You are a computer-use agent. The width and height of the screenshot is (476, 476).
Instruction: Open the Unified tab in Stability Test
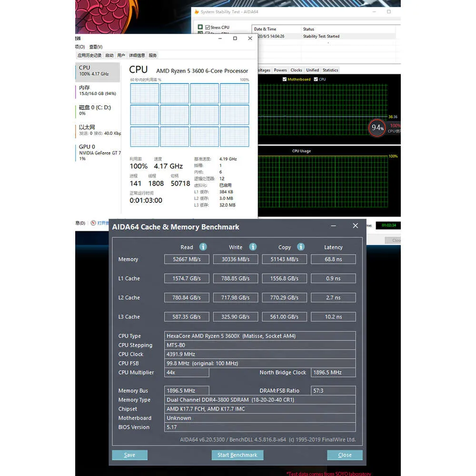pos(312,70)
